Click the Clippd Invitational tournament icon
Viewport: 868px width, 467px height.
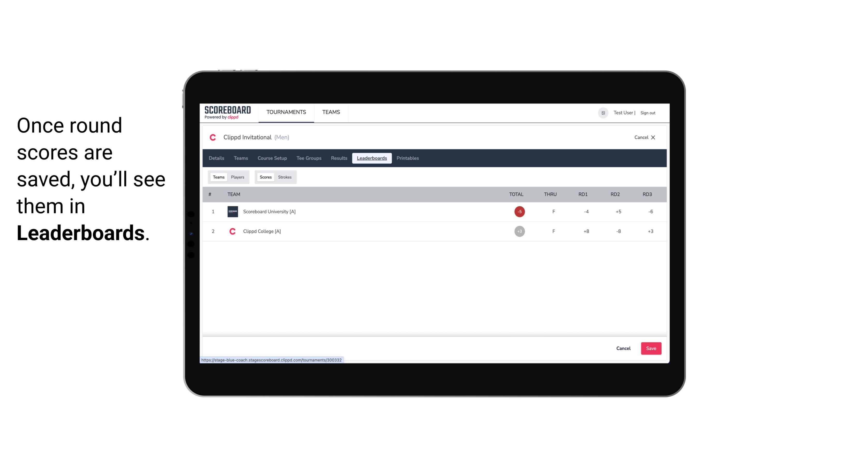point(213,137)
